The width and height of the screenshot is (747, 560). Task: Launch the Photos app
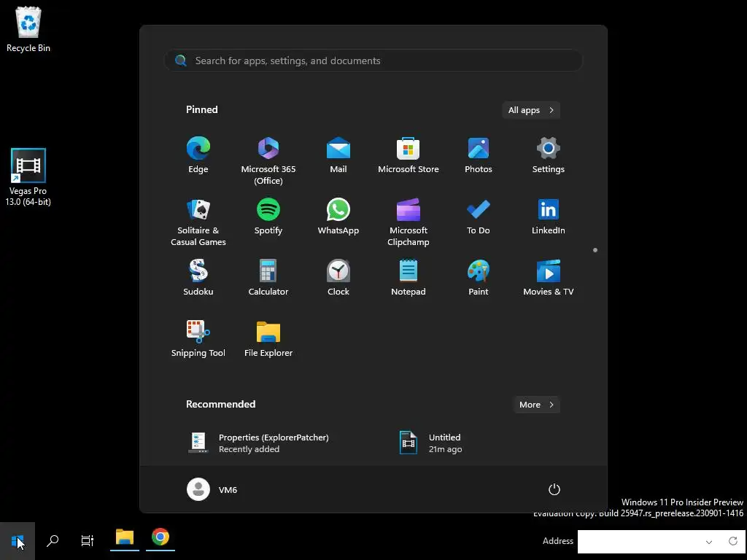click(x=479, y=156)
